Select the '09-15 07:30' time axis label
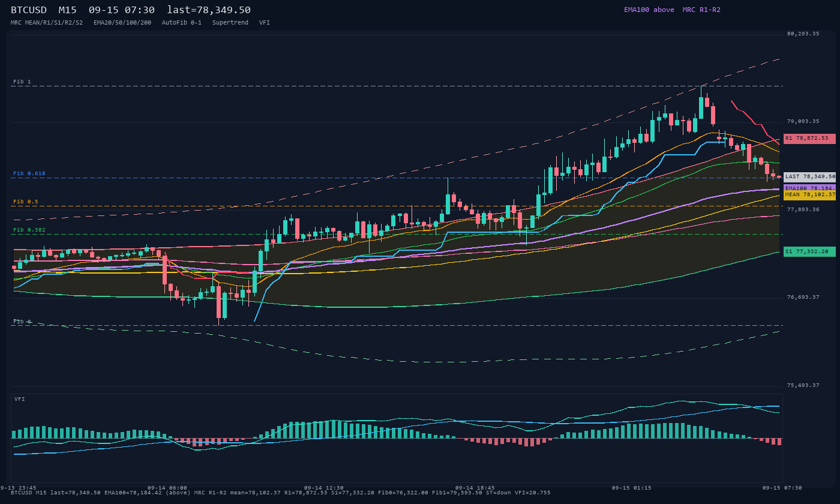Viewport: 840px width, 504px height. pos(782,488)
